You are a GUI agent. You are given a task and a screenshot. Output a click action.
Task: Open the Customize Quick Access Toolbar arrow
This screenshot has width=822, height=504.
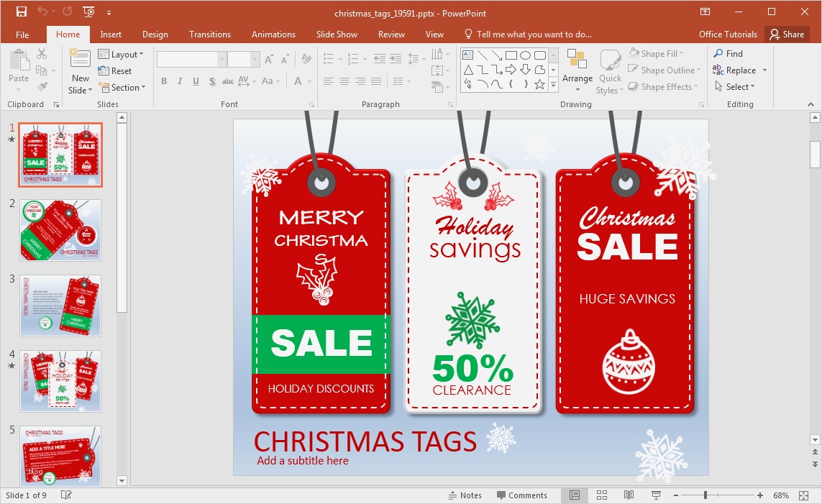109,12
